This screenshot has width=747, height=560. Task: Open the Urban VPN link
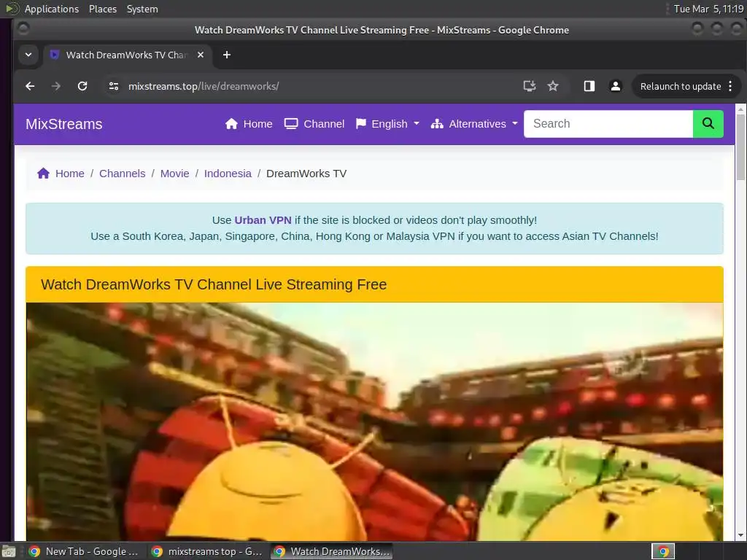click(x=263, y=220)
